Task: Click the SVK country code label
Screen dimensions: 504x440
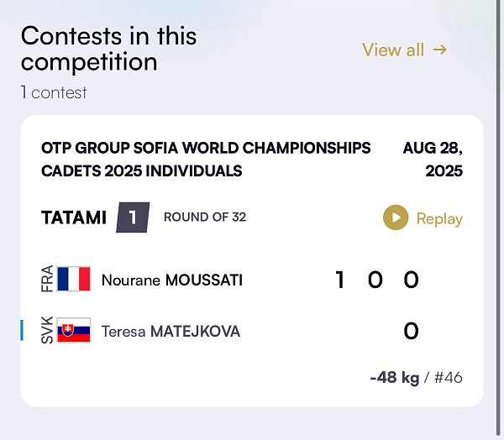Action: 47,330
